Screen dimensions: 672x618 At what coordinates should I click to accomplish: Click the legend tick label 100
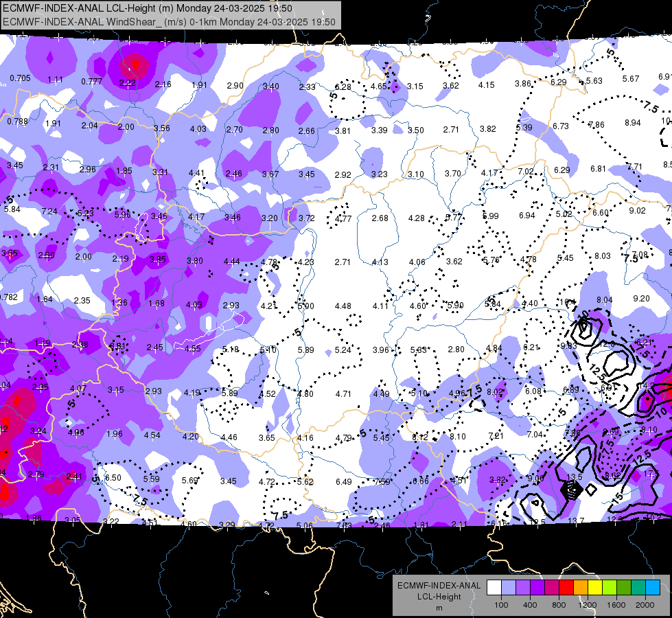click(501, 605)
